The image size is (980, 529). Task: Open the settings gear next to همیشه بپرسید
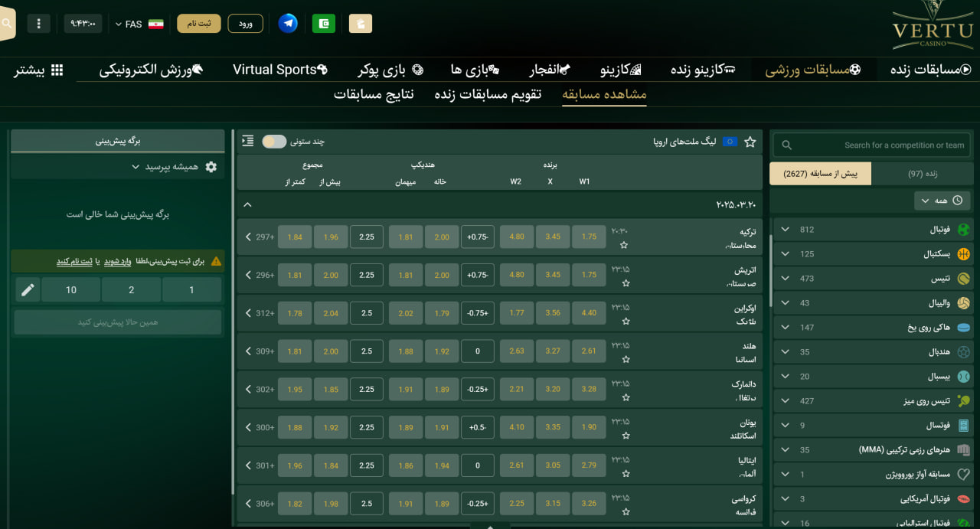211,166
